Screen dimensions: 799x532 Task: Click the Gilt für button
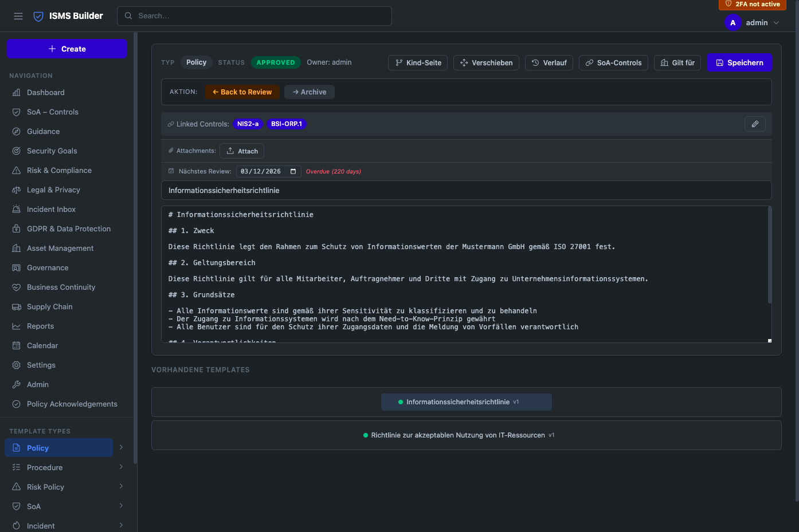click(677, 63)
